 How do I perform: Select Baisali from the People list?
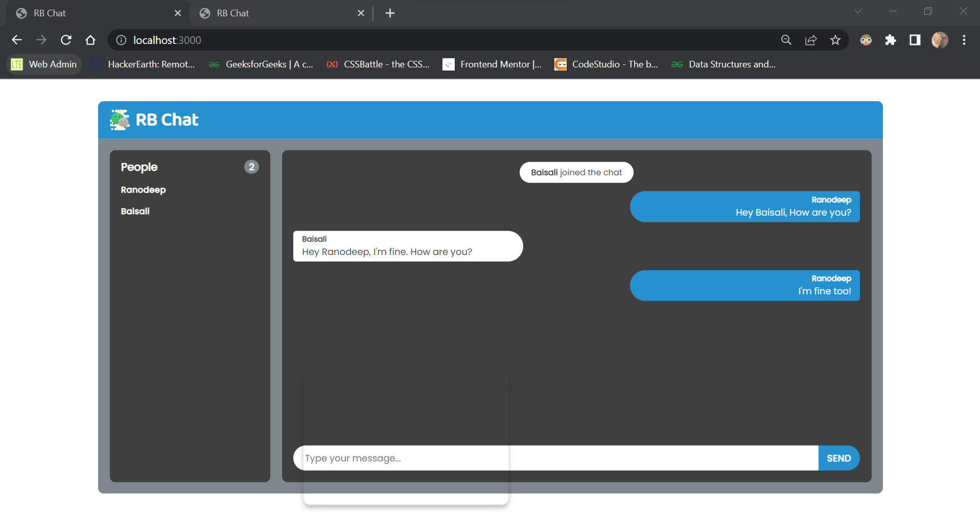point(135,211)
